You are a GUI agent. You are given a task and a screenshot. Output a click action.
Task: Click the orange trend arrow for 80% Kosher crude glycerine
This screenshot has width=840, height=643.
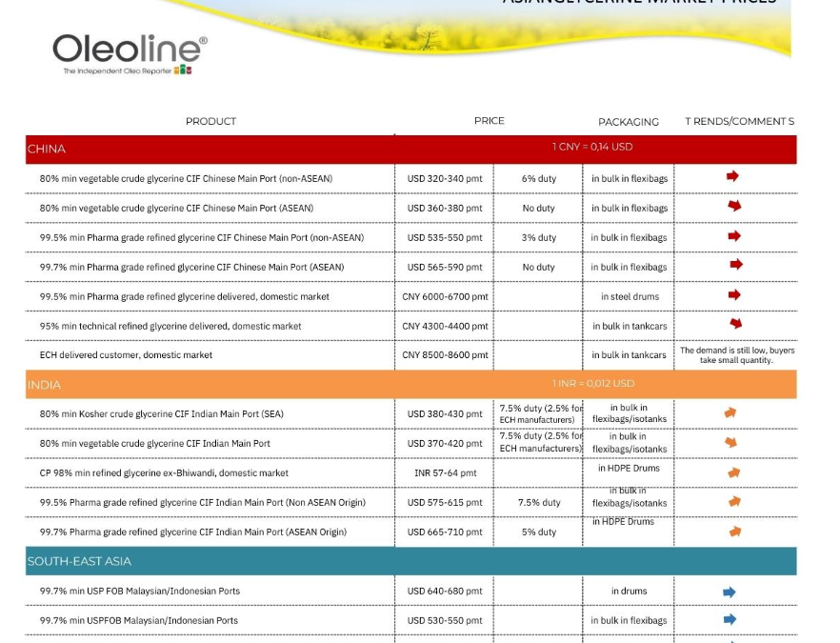[x=730, y=413]
